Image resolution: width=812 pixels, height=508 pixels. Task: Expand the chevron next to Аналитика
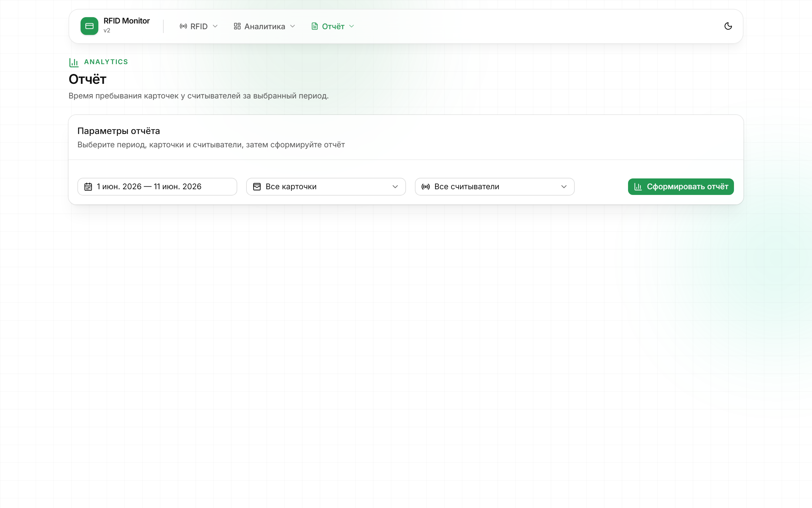pos(292,26)
